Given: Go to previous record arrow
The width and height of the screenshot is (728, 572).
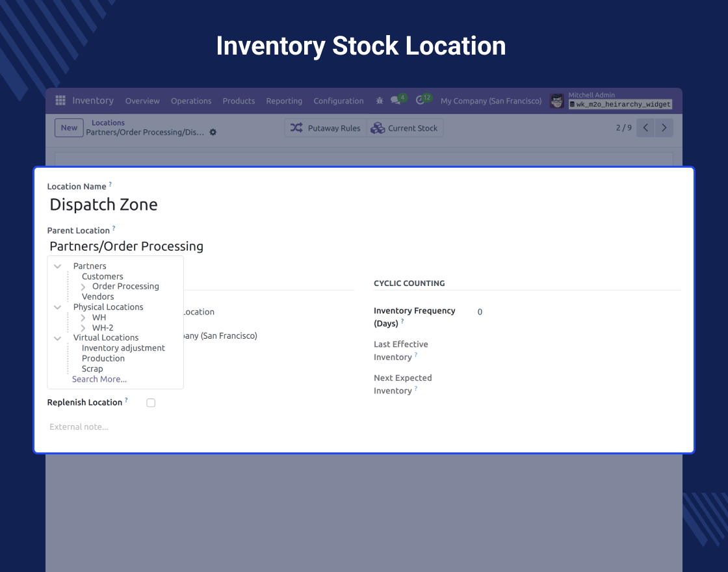Looking at the screenshot, I should (645, 127).
